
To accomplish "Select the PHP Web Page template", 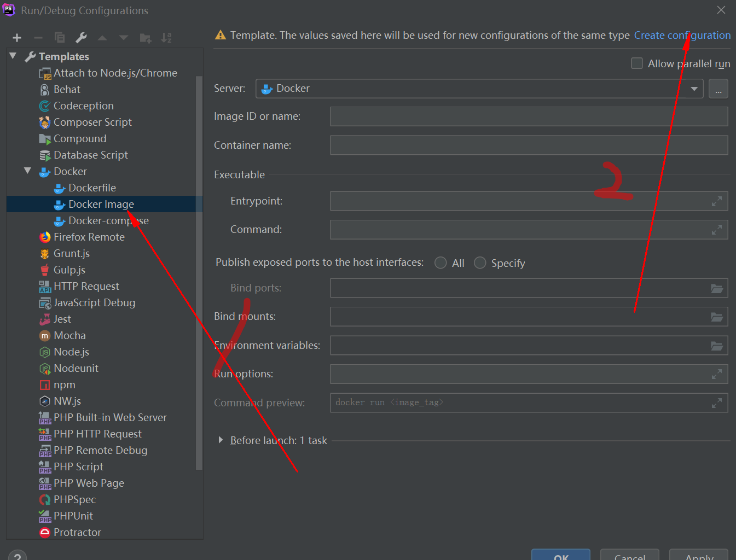I will 104,483.
